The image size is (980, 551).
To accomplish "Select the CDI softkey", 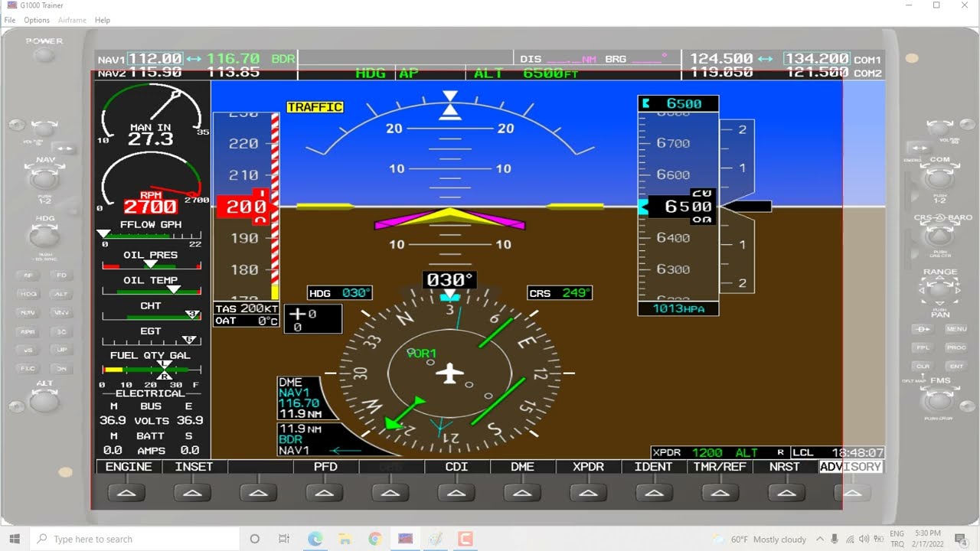I will [x=457, y=467].
